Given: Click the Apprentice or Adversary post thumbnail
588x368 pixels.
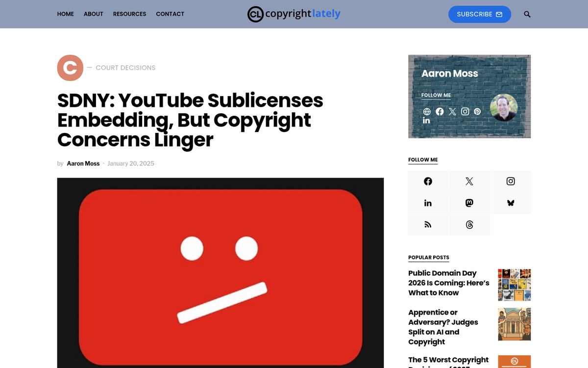Looking at the screenshot, I should [x=514, y=324].
